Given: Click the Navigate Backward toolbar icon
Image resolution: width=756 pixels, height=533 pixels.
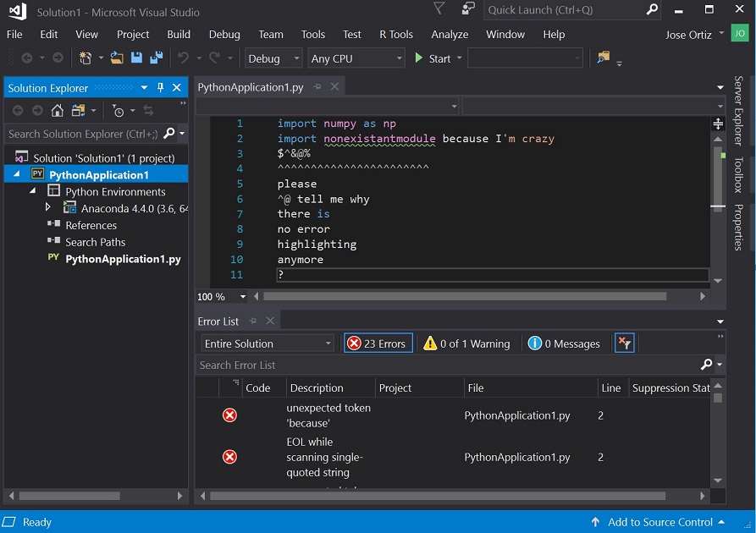Looking at the screenshot, I should tap(27, 58).
